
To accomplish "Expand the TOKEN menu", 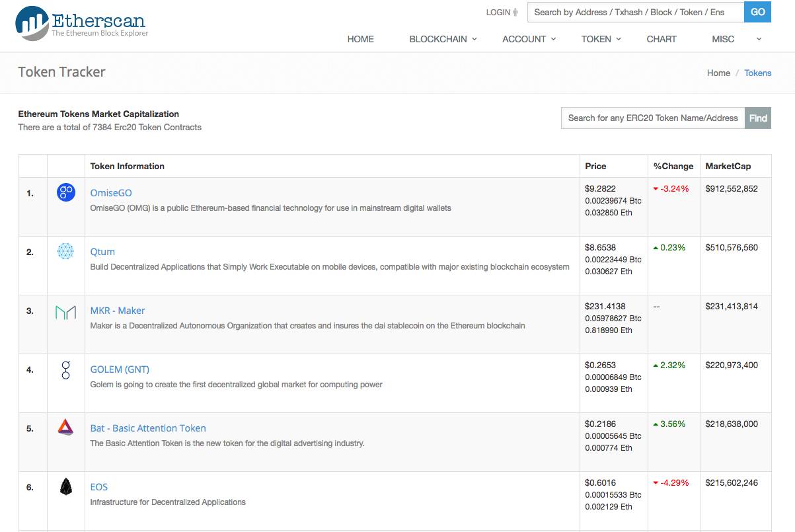I will click(x=601, y=39).
